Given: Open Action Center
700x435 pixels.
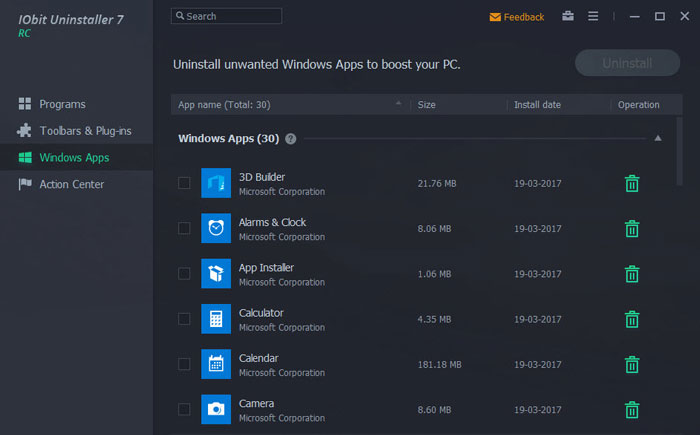Looking at the screenshot, I should 76,184.
